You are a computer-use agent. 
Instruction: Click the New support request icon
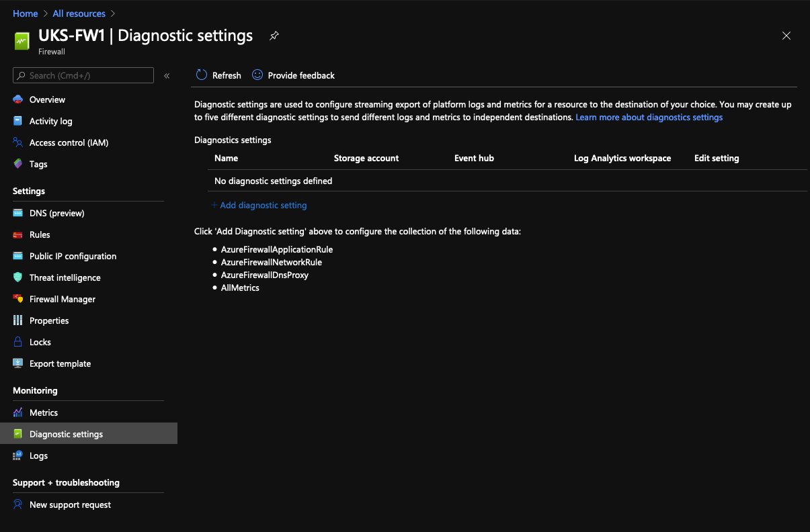18,504
